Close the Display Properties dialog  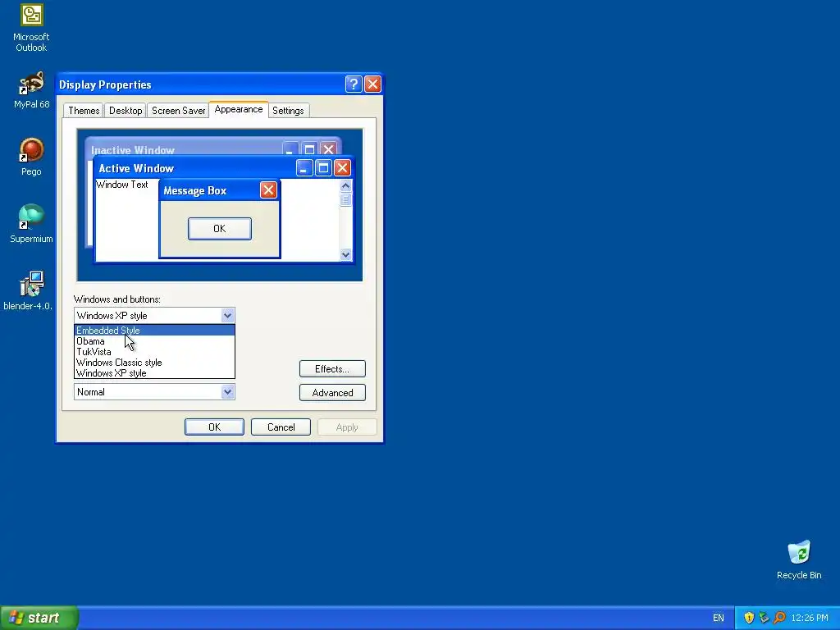[372, 84]
